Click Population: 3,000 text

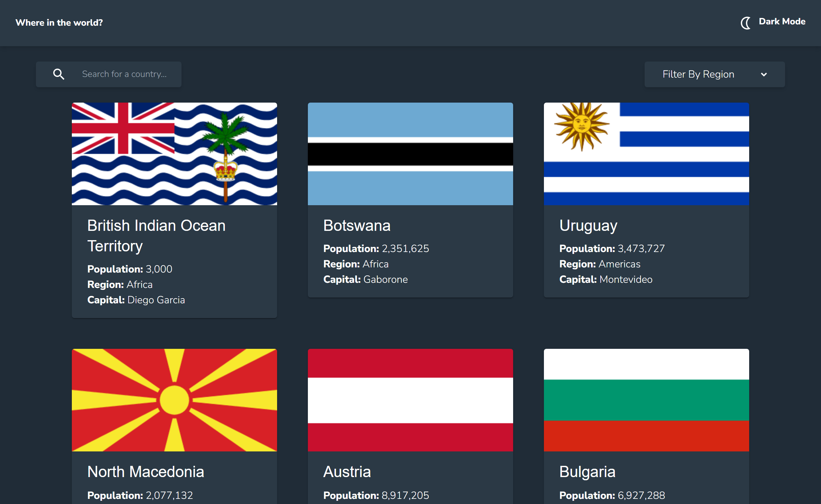coord(130,269)
